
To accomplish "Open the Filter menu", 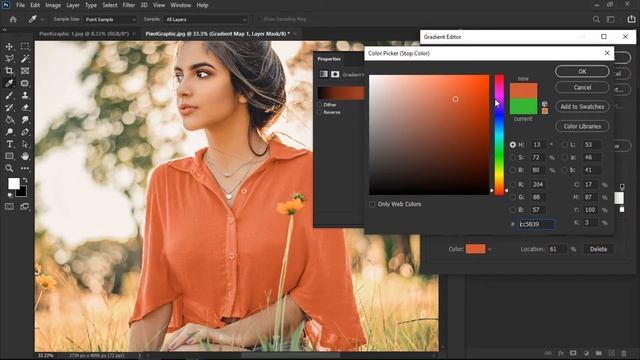I will click(129, 5).
